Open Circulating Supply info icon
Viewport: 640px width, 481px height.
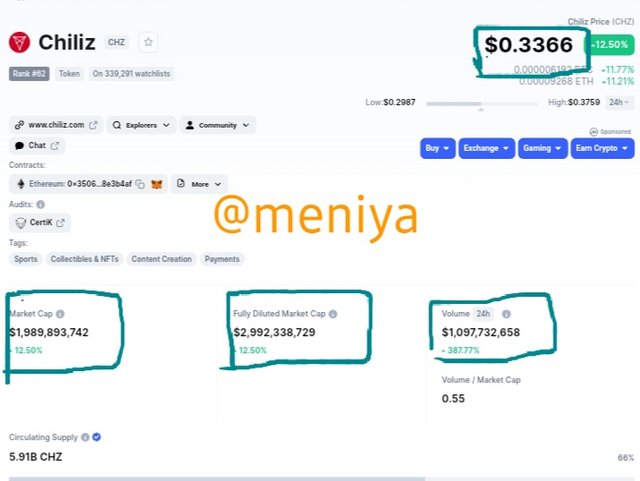click(x=85, y=437)
